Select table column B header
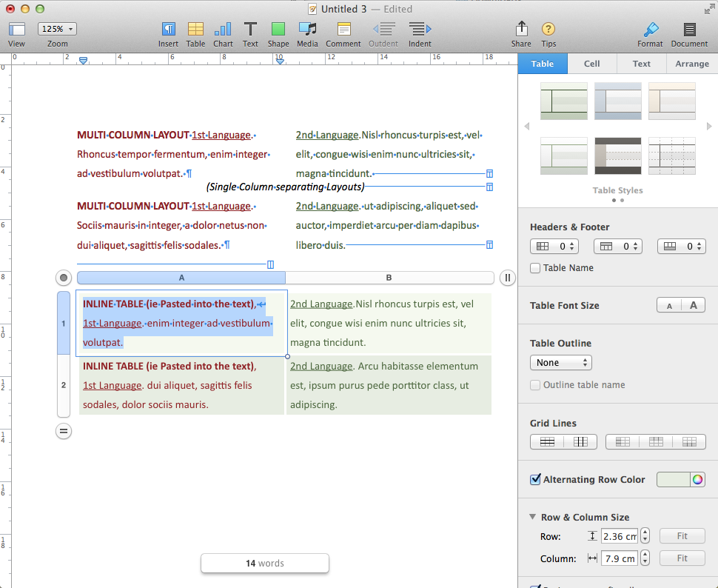The width and height of the screenshot is (718, 588). pyautogui.click(x=389, y=278)
